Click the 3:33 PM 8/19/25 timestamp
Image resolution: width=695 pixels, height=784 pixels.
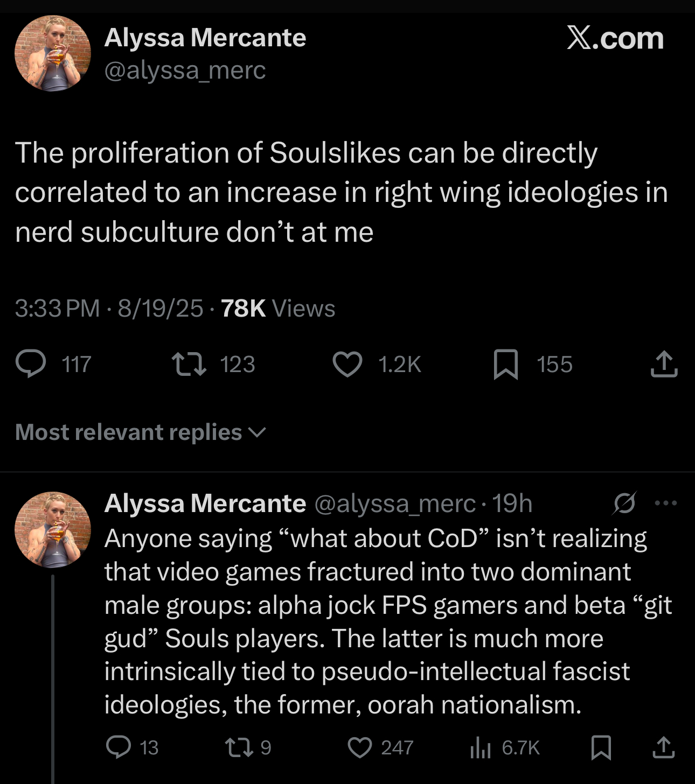[x=109, y=309]
